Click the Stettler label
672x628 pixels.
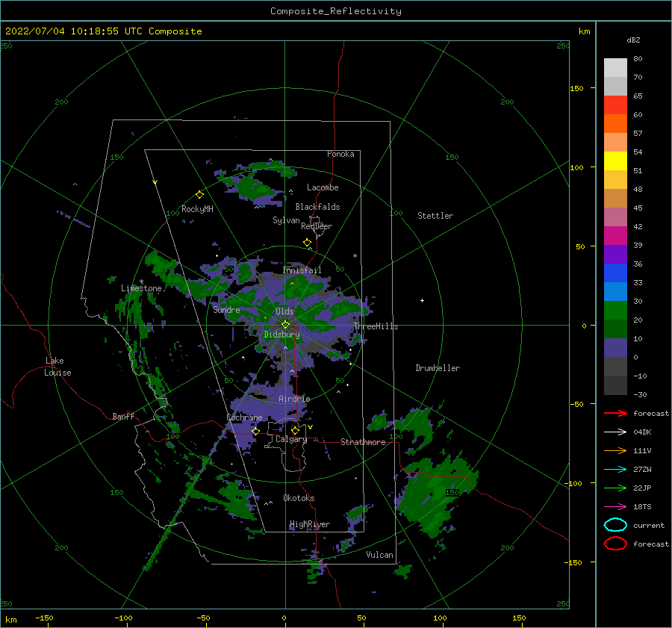pyautogui.click(x=435, y=216)
